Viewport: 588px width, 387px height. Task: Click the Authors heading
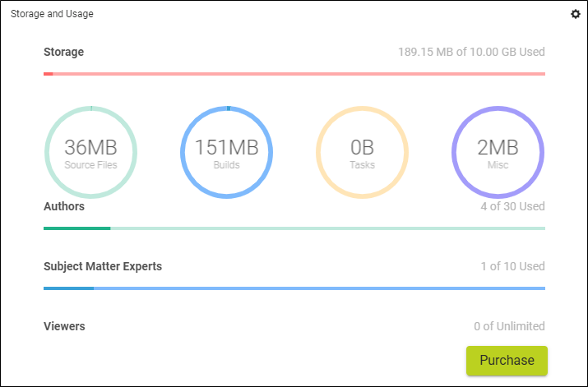point(64,206)
